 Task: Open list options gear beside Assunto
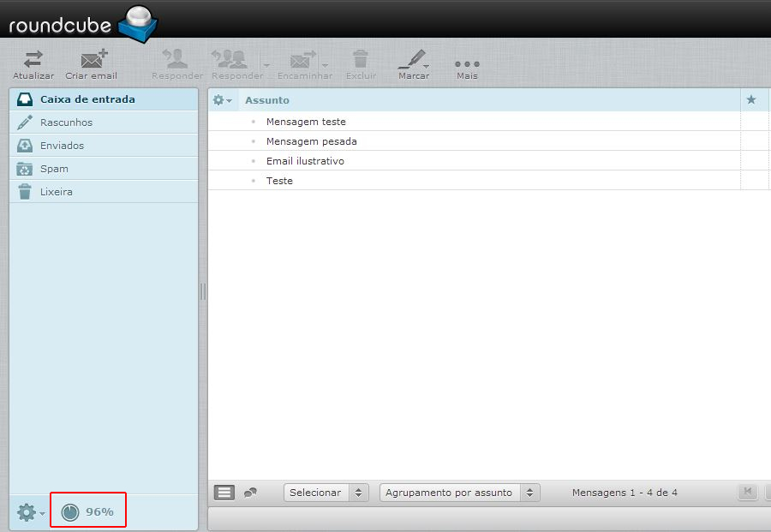tap(222, 100)
